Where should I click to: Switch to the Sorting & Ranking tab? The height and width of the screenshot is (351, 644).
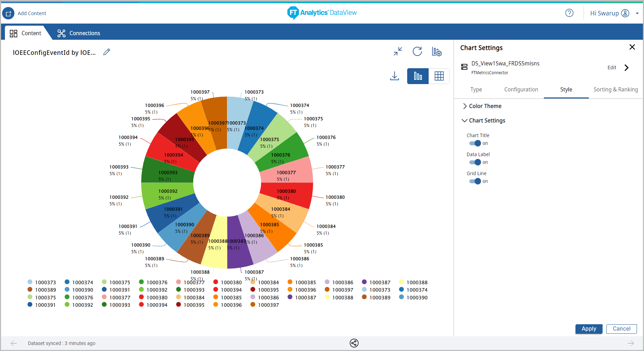616,90
